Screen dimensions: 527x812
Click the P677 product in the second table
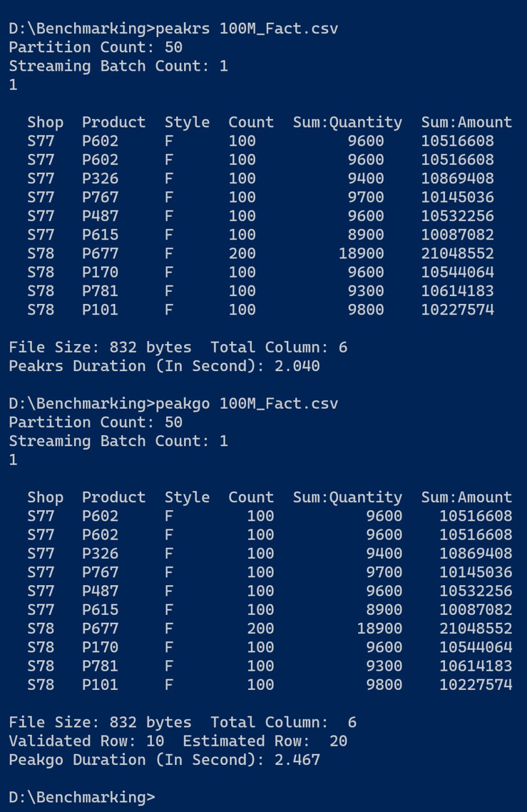[100, 629]
